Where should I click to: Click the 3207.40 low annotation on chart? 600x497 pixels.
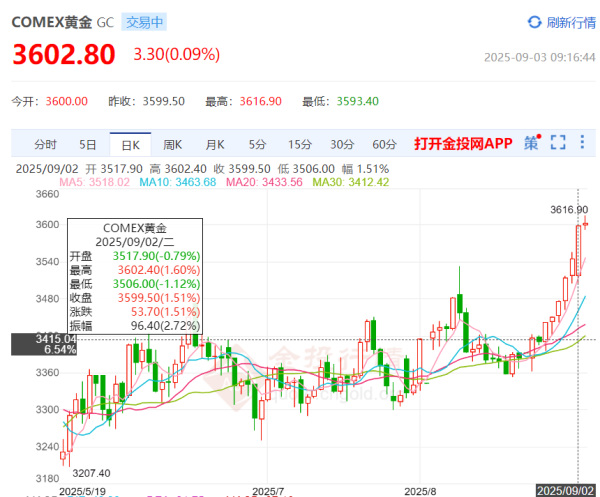point(91,473)
